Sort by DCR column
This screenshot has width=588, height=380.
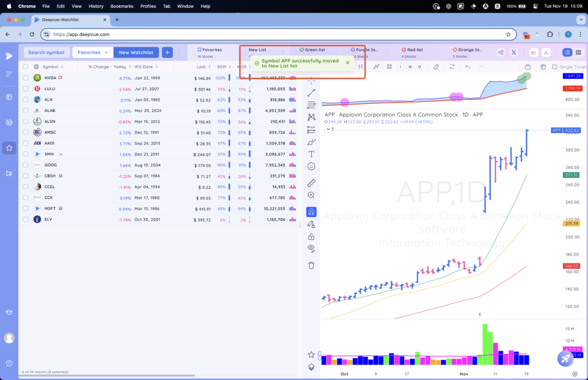pos(224,67)
